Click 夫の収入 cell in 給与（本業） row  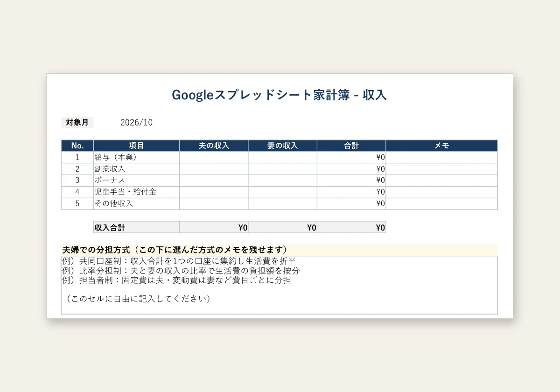point(214,157)
